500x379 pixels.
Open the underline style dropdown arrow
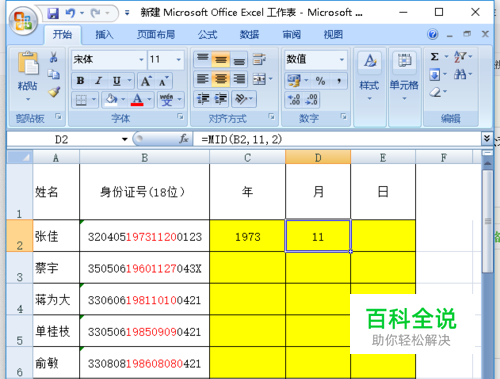click(x=129, y=81)
